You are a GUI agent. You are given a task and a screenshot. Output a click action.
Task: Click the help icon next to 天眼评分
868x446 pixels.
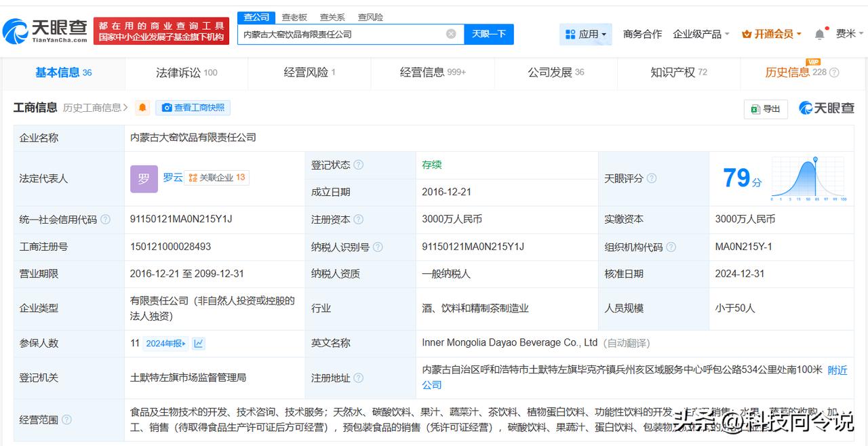pos(651,178)
